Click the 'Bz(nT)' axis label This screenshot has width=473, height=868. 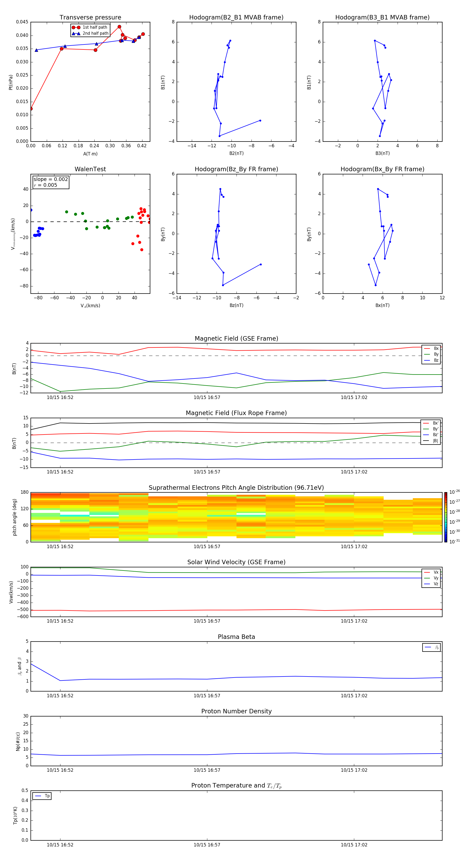tap(236, 305)
